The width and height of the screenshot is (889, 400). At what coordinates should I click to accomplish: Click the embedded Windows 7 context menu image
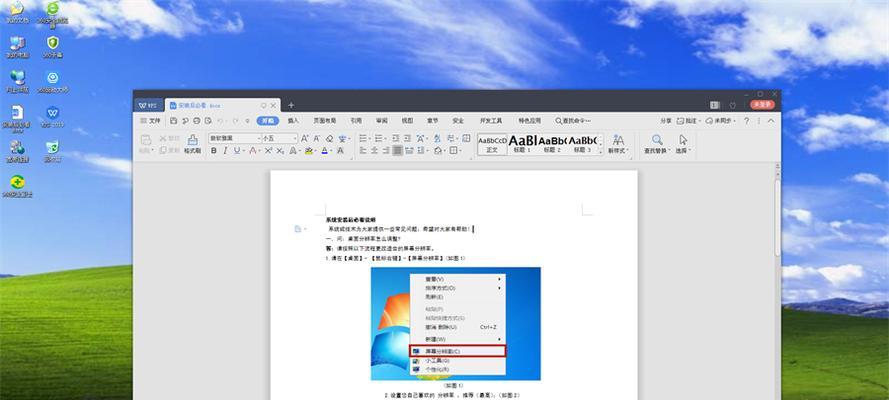(x=456, y=324)
